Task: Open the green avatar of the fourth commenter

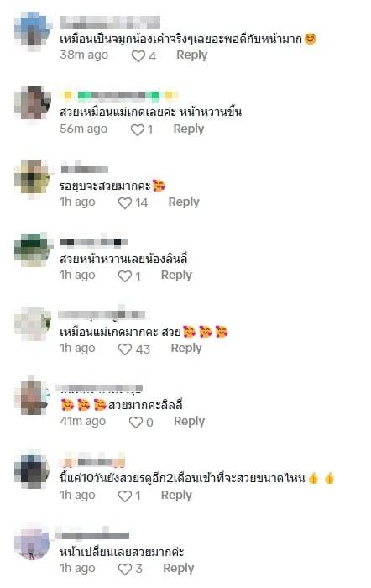Action: tap(32, 249)
